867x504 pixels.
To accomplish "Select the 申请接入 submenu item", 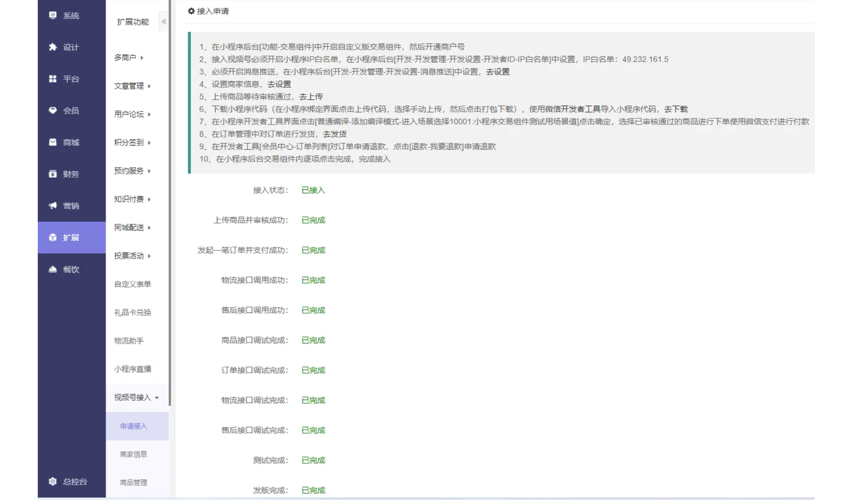I will coord(137,426).
